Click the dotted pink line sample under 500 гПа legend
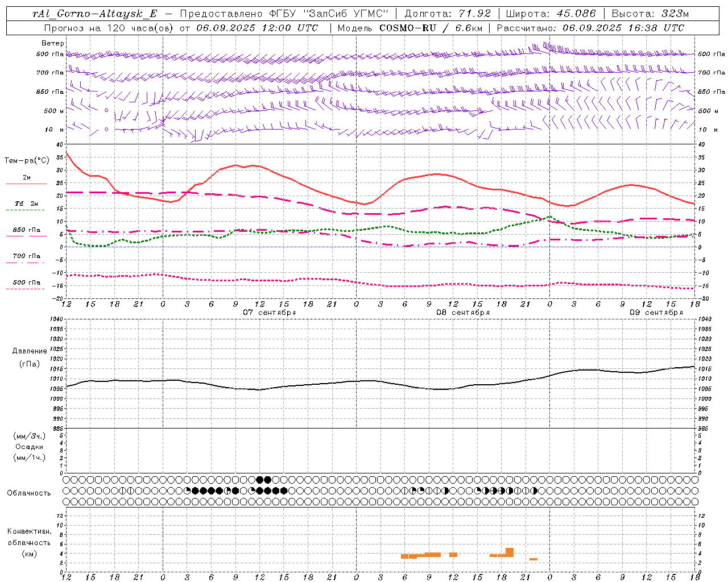Viewport: 728px width, 582px height. pyautogui.click(x=26, y=289)
